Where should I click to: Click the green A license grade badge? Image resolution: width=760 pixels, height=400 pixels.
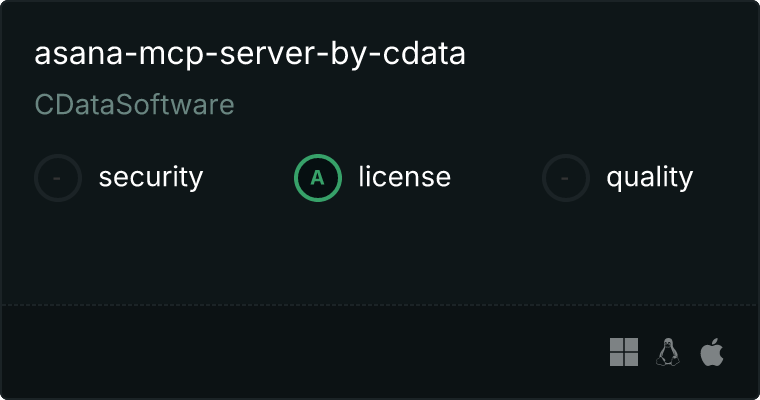pos(318,178)
